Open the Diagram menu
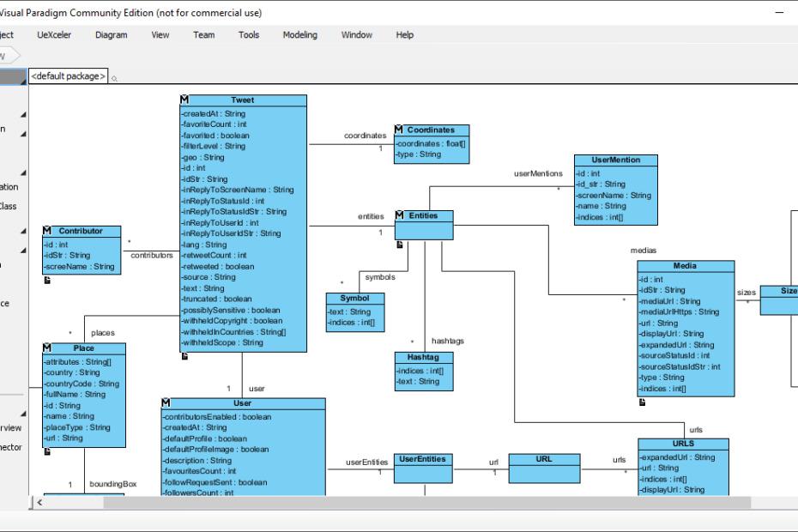Image resolution: width=798 pixels, height=532 pixels. click(111, 34)
